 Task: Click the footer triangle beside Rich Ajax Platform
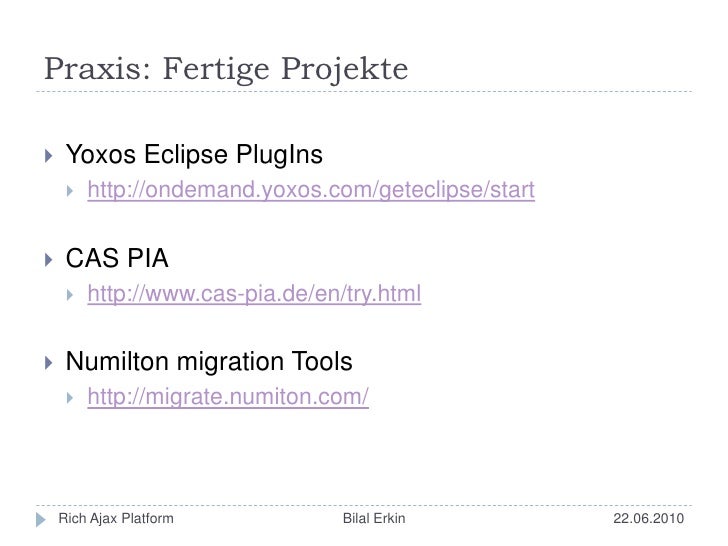(41, 520)
